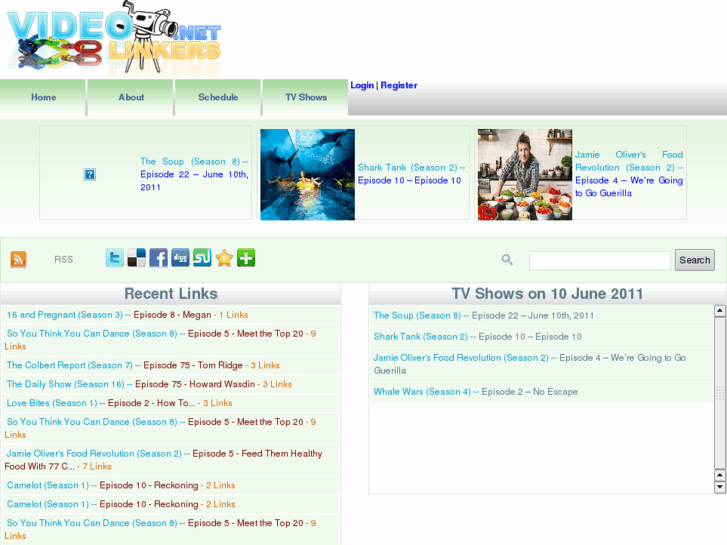Open featured link The Soup Season 8 Episode 22
The image size is (727, 545).
tap(194, 174)
